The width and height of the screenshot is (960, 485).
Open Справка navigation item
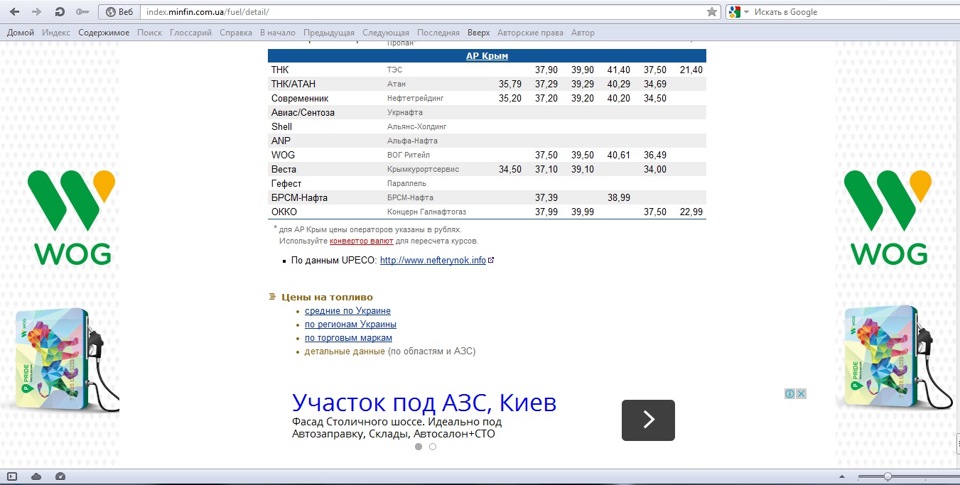click(236, 33)
